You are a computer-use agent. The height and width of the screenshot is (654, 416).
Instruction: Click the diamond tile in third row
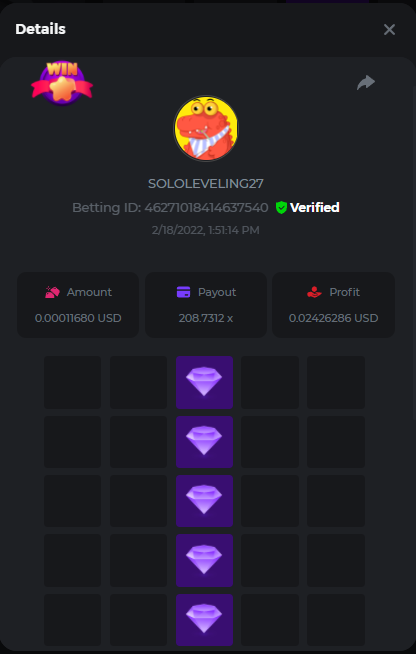click(x=204, y=501)
